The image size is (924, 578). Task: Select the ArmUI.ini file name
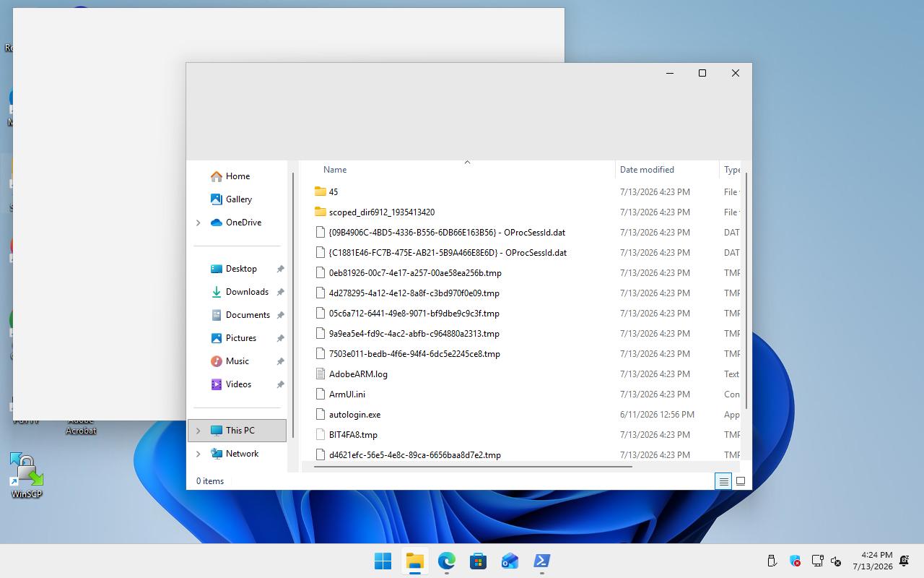pos(347,394)
